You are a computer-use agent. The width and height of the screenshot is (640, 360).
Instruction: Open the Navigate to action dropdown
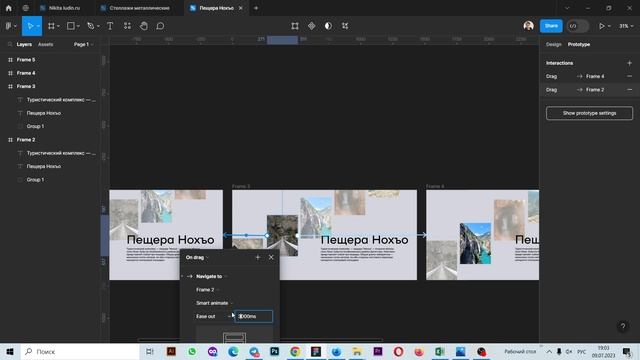211,276
